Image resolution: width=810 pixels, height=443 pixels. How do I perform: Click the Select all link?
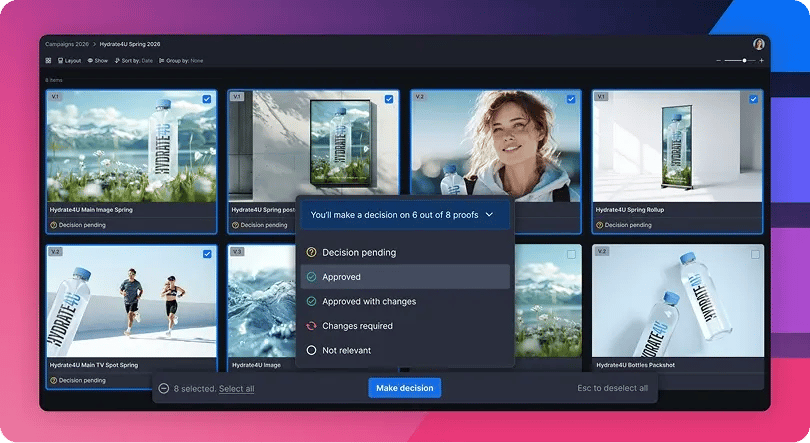tap(237, 389)
